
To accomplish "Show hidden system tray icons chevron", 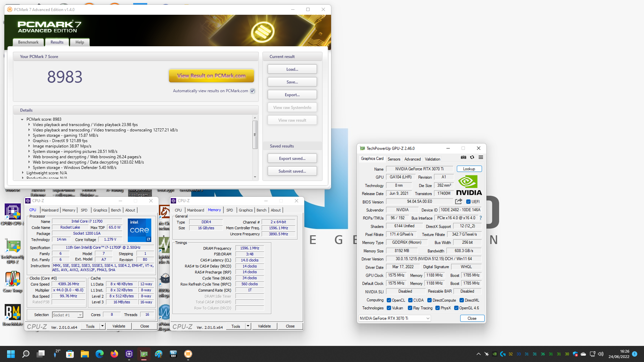I will click(x=479, y=354).
